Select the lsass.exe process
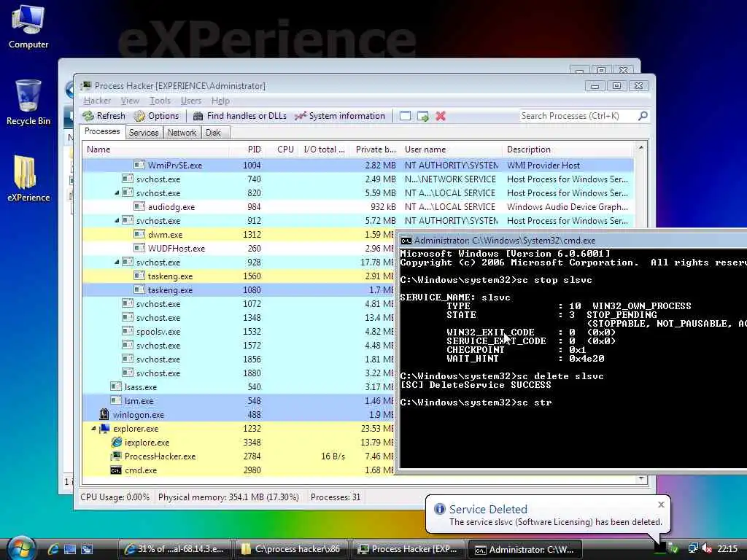The width and height of the screenshot is (747, 560). (x=239, y=387)
